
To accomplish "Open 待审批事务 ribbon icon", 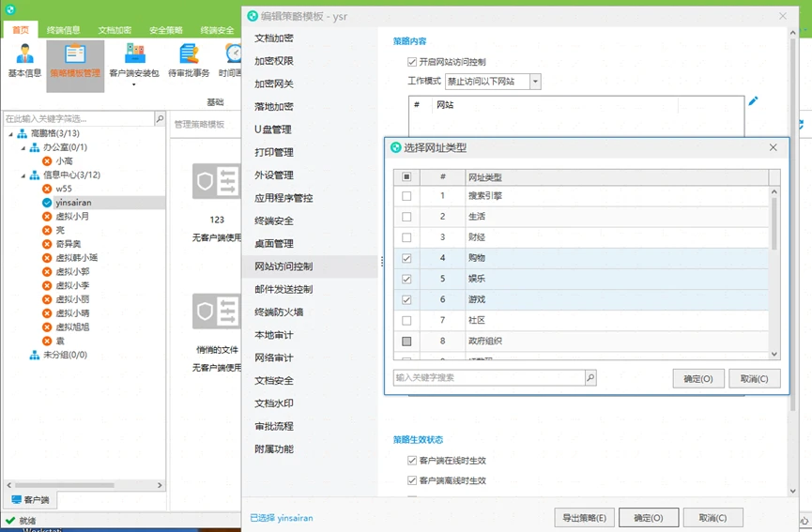I will [189, 61].
